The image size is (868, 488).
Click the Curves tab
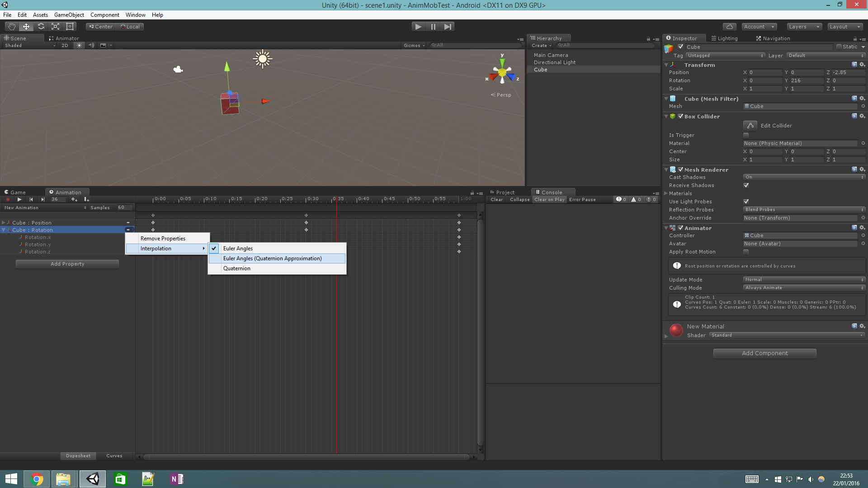point(114,455)
